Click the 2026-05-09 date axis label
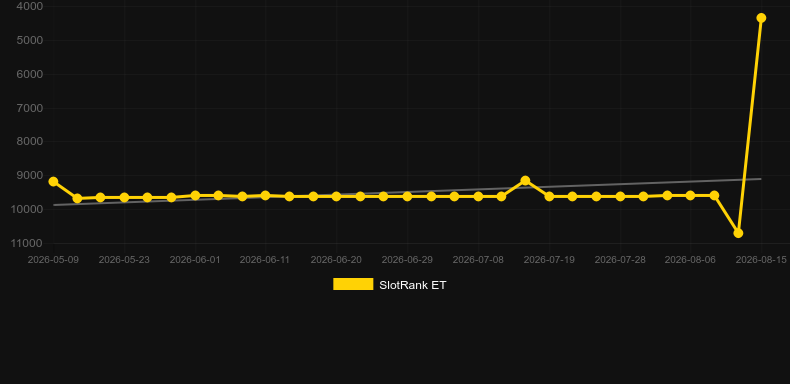Image resolution: width=790 pixels, height=384 pixels. pos(53,260)
